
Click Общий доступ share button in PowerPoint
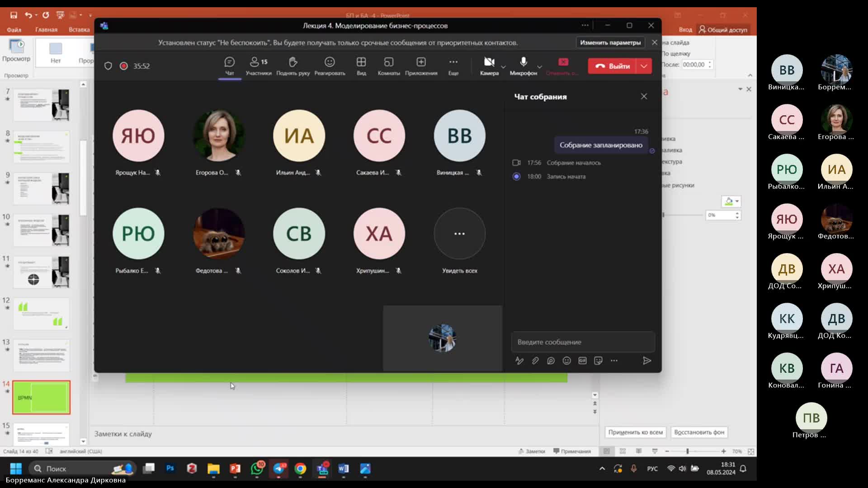click(723, 30)
